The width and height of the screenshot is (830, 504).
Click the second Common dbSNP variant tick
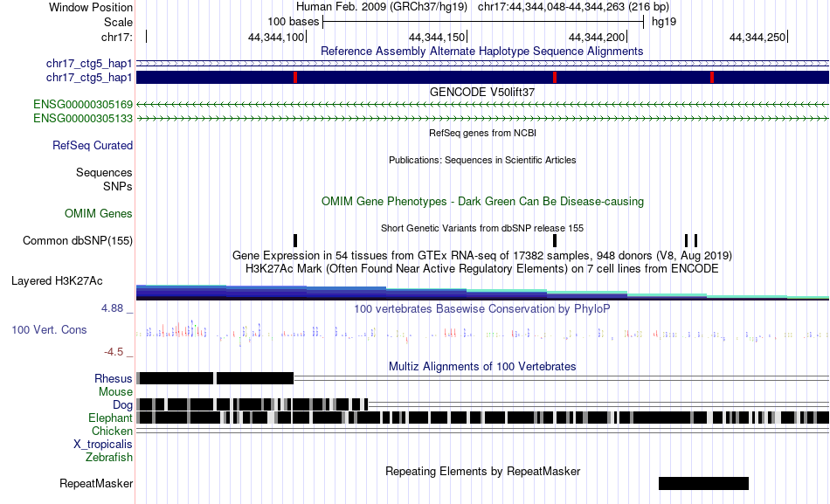[555, 240]
